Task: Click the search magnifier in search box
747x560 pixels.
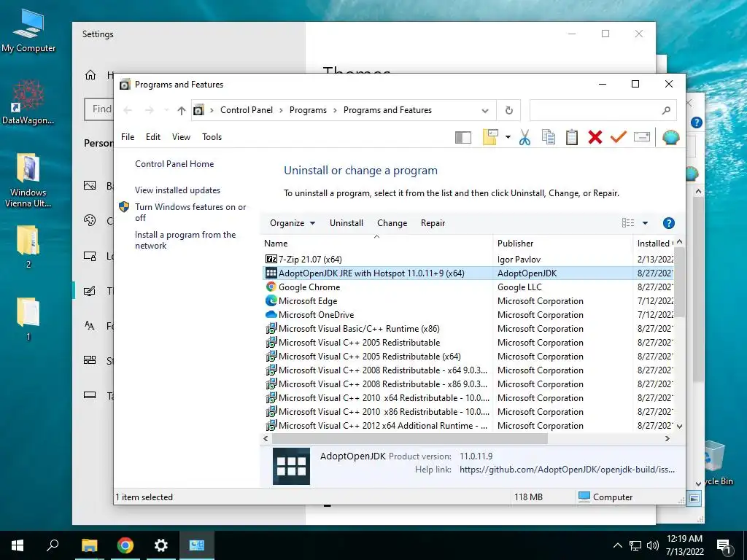Action: point(666,111)
